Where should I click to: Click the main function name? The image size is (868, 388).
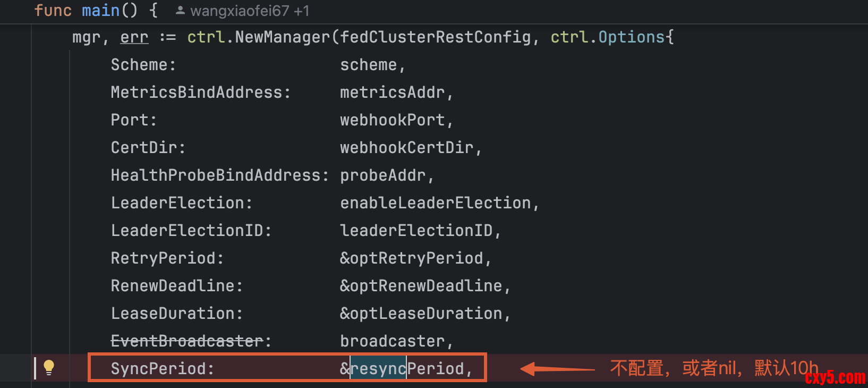(101, 11)
